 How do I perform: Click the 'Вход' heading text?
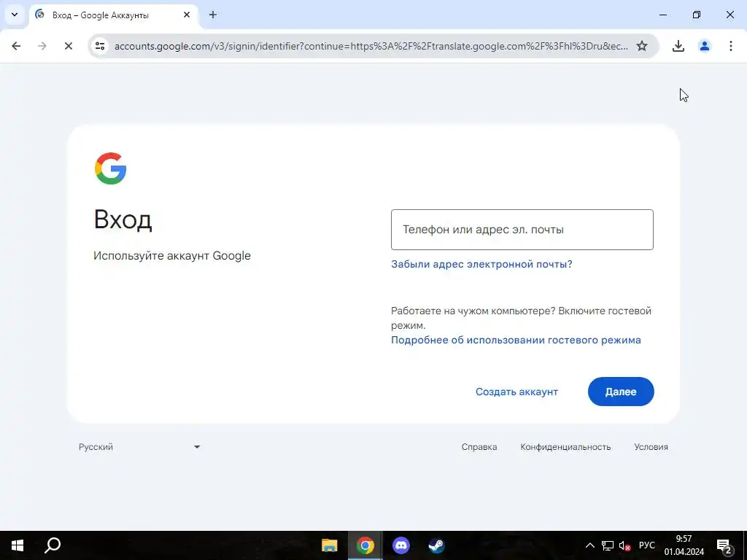pos(123,219)
